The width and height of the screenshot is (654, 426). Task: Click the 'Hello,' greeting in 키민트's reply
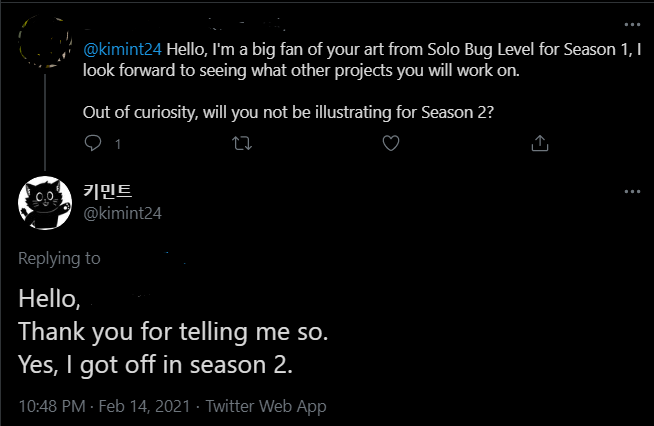(48, 297)
